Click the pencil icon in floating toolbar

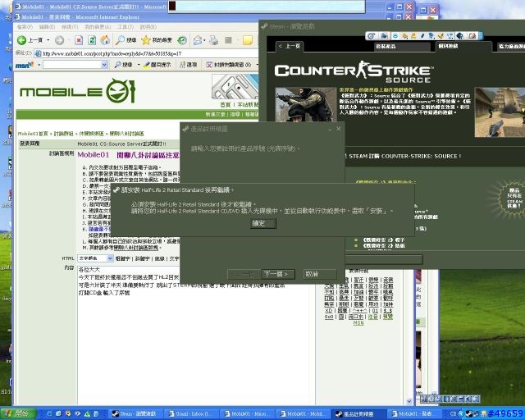(422, 36)
